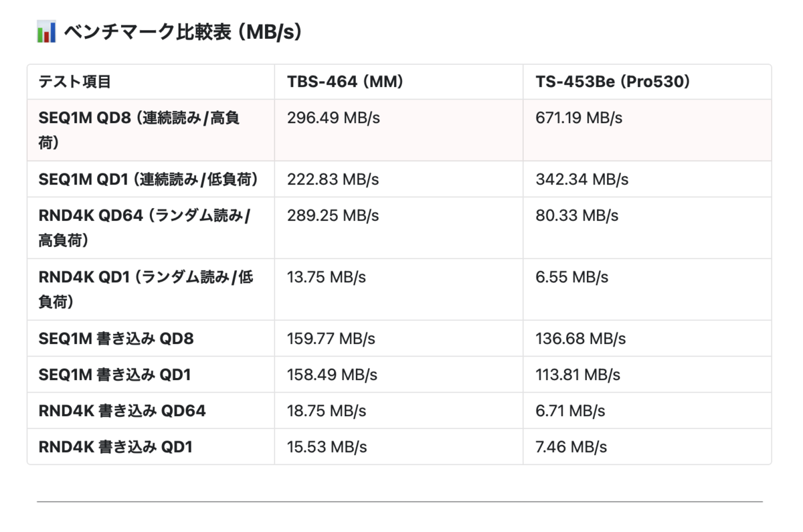Click the 158.49 MB/s cell
The image size is (803, 532).
coord(332,375)
